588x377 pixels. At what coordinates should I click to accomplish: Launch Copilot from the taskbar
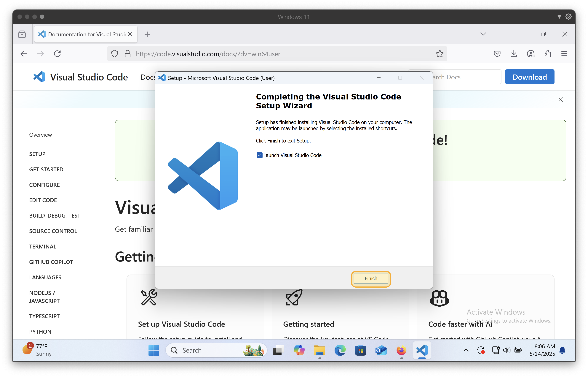(299, 350)
